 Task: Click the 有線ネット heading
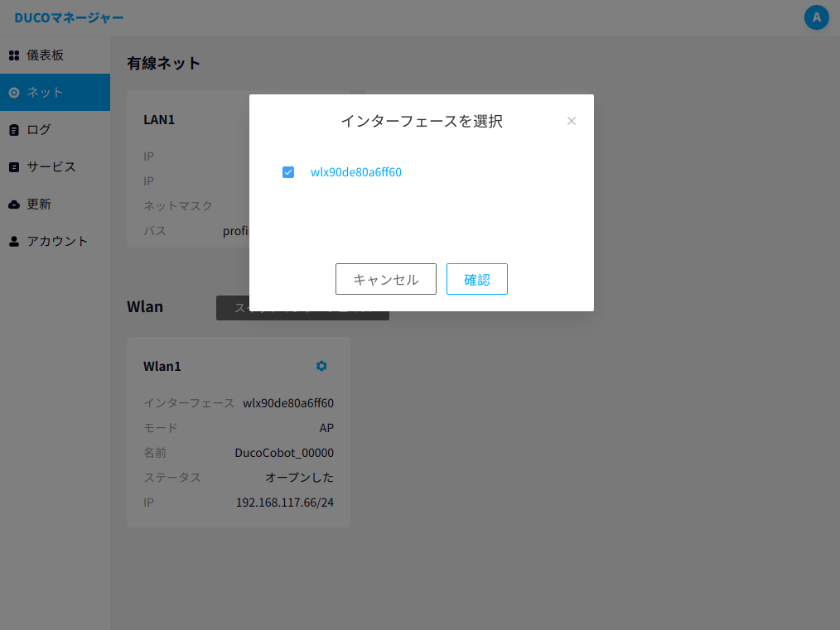click(163, 63)
